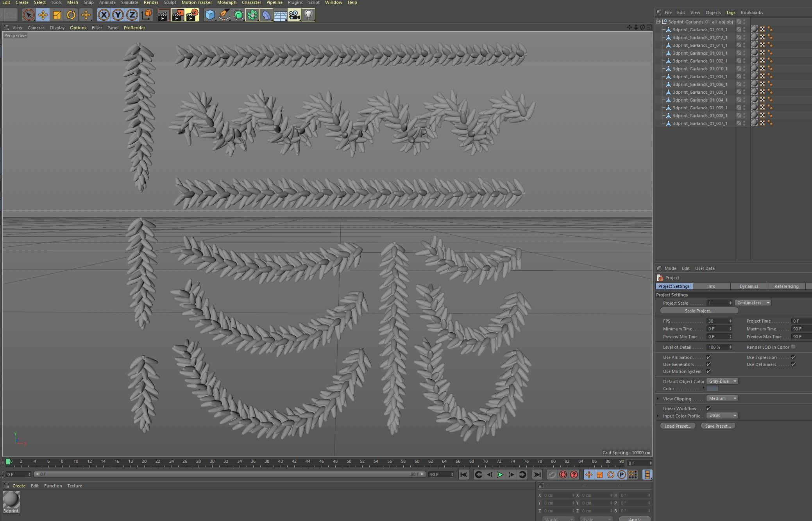This screenshot has width=812, height=521.
Task: Add a Floor environment object
Action: tap(280, 15)
